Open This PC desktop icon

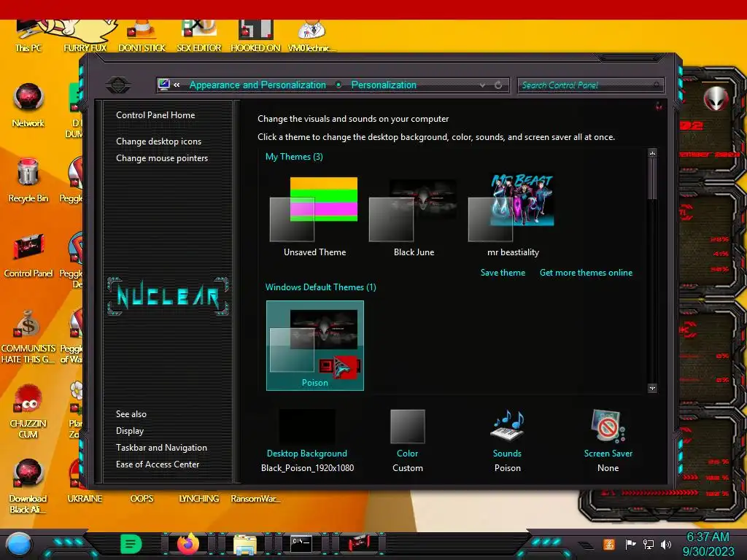(x=28, y=34)
